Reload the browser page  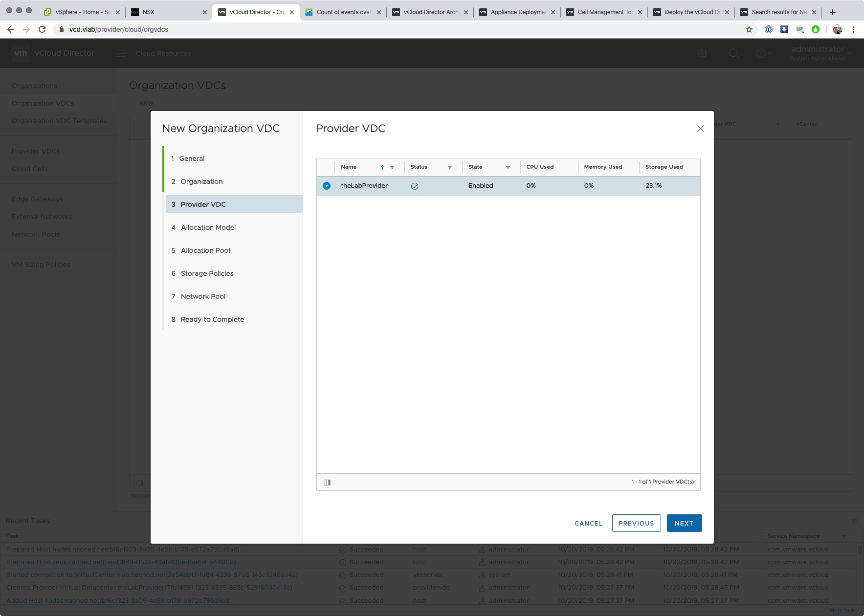coord(42,29)
